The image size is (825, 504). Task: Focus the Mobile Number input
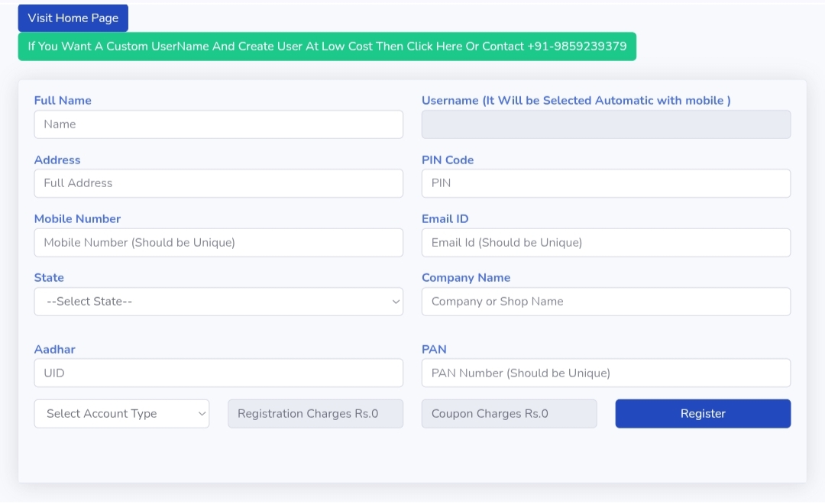pos(218,243)
